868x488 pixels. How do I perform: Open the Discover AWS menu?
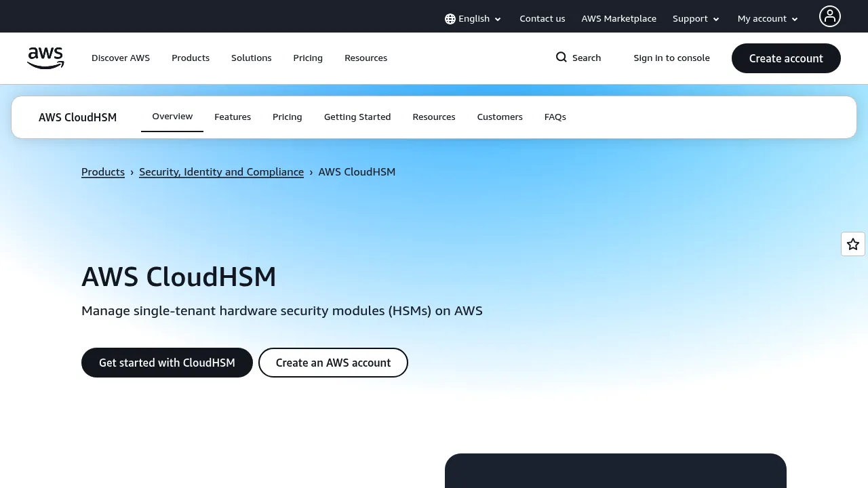click(x=121, y=58)
